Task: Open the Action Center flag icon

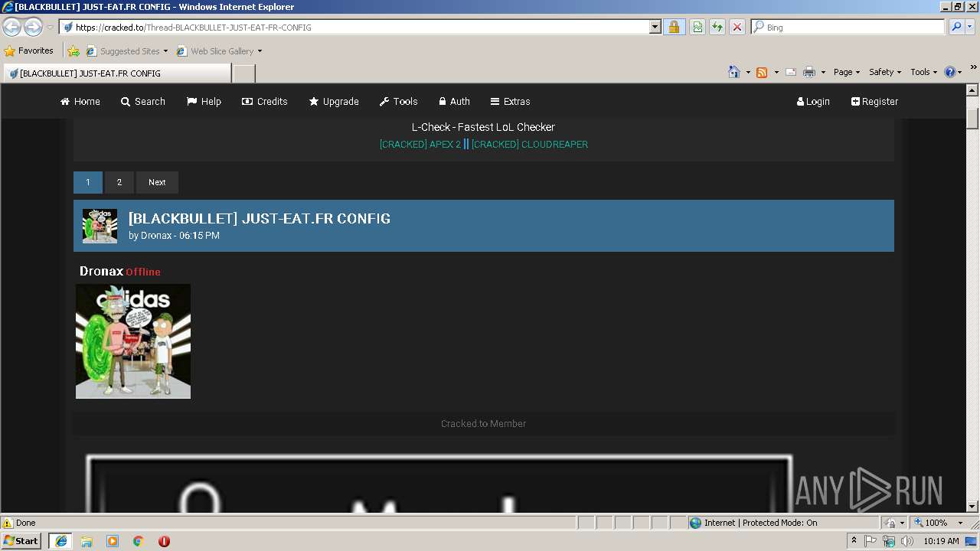Action: [x=871, y=541]
